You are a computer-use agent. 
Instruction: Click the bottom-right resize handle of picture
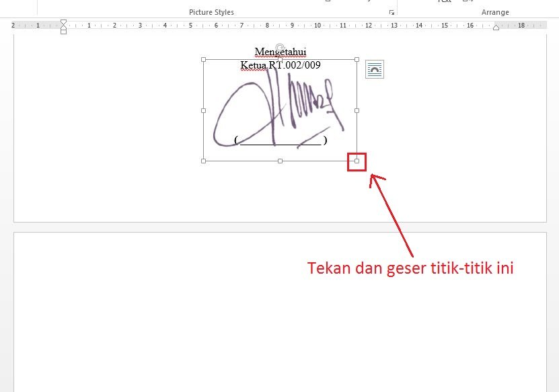pyautogui.click(x=357, y=161)
